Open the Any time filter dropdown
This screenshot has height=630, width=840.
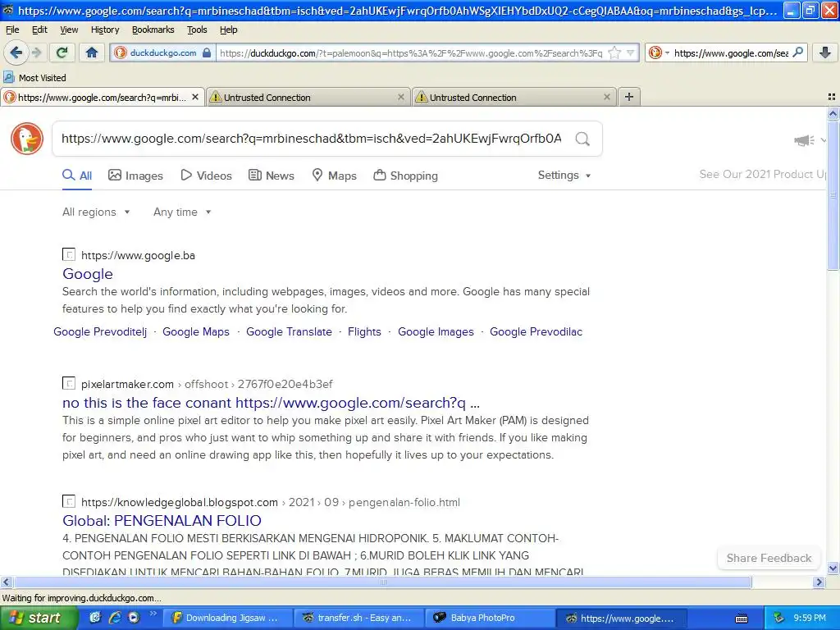click(182, 212)
